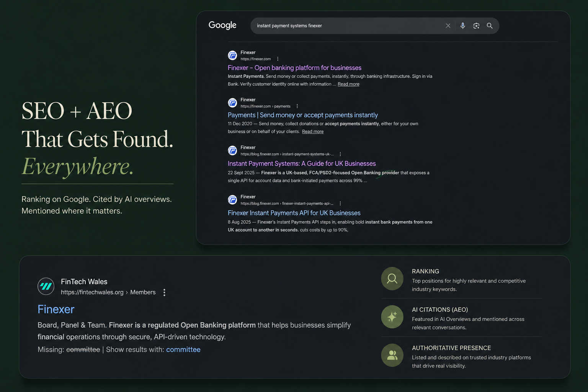Clear the search query with the X icon

point(448,26)
